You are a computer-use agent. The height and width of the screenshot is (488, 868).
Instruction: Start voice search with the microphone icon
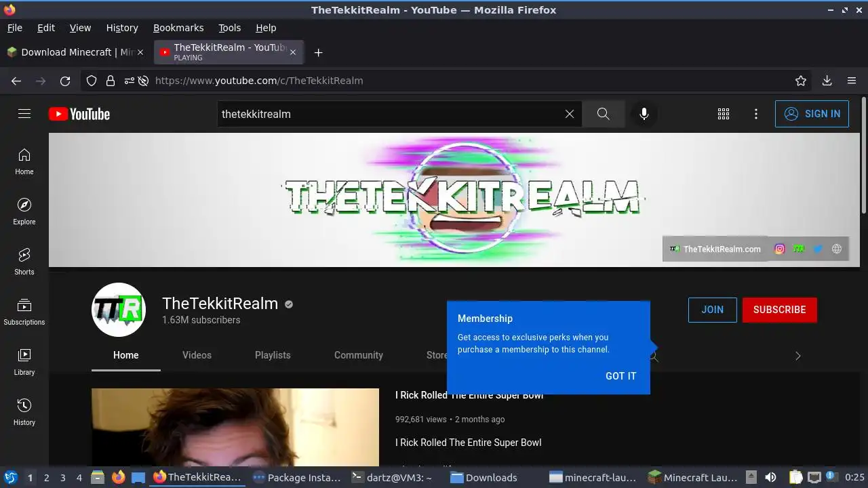tap(644, 114)
